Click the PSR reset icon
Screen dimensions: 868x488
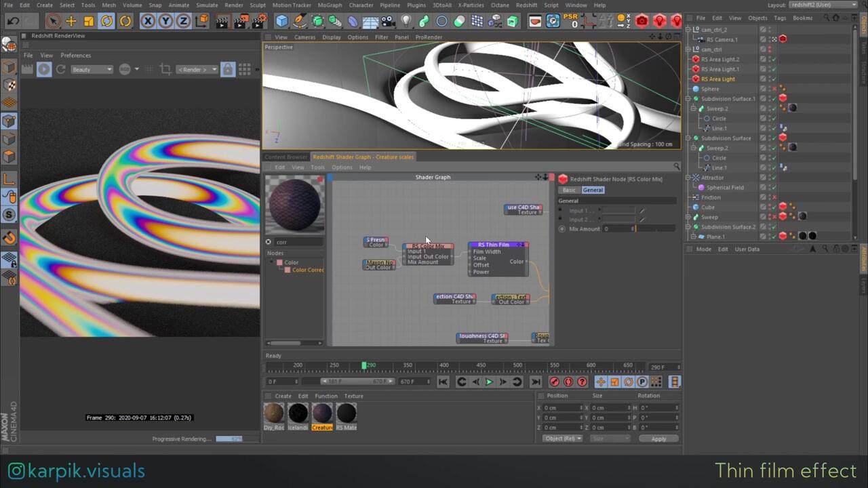[570, 21]
